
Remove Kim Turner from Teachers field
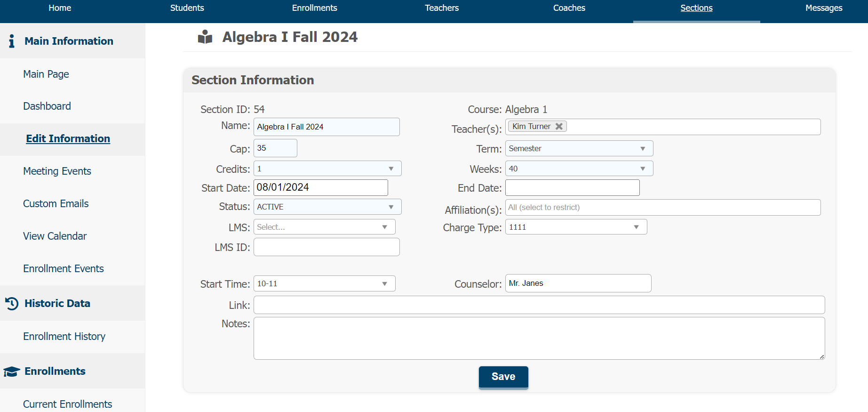559,126
